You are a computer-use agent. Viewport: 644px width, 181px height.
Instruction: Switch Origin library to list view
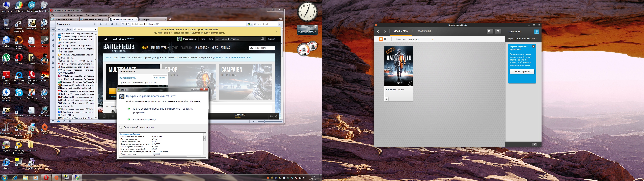click(385, 39)
